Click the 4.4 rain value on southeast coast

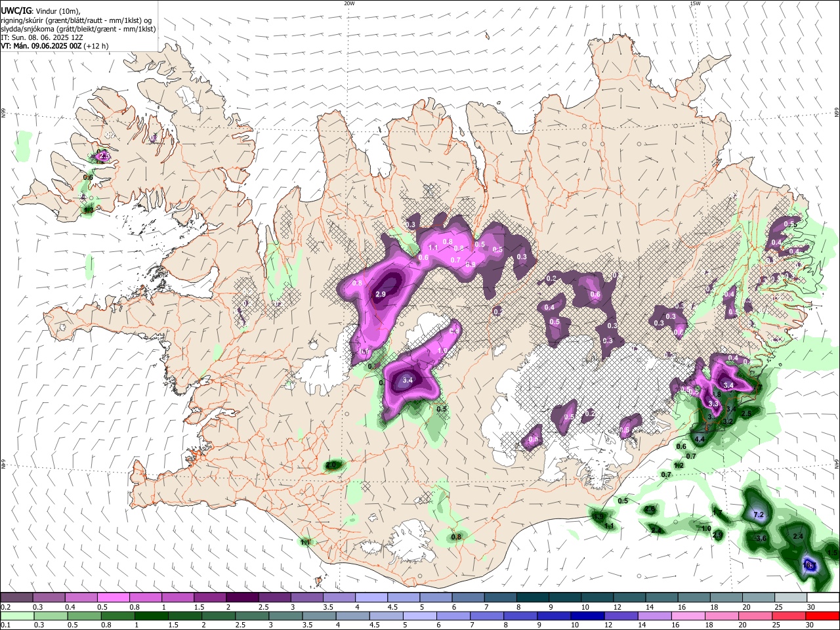(x=700, y=439)
